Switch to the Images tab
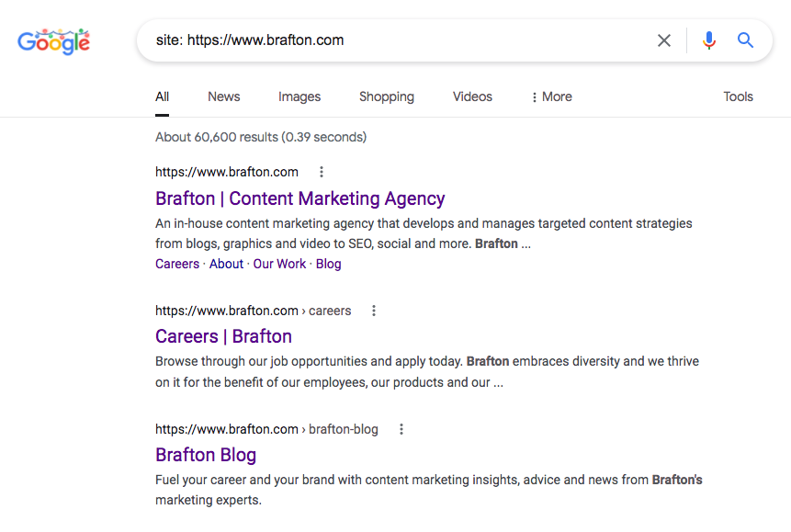791x532 pixels. pyautogui.click(x=299, y=96)
